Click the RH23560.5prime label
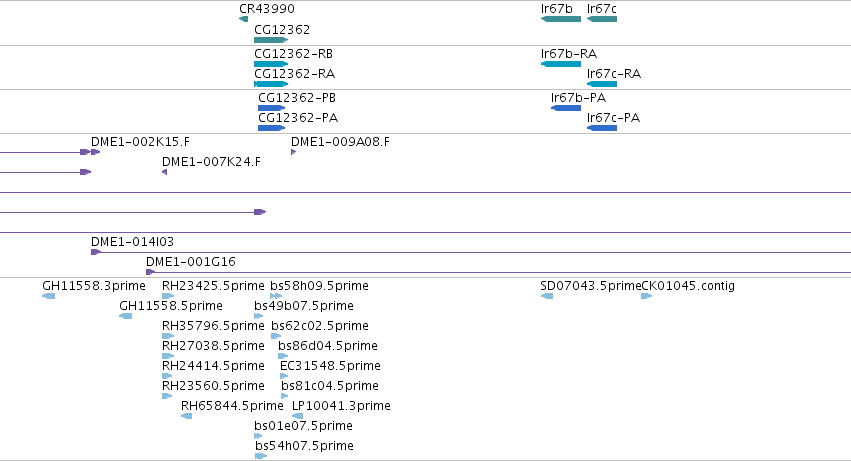This screenshot has height=461, width=851. point(213,386)
